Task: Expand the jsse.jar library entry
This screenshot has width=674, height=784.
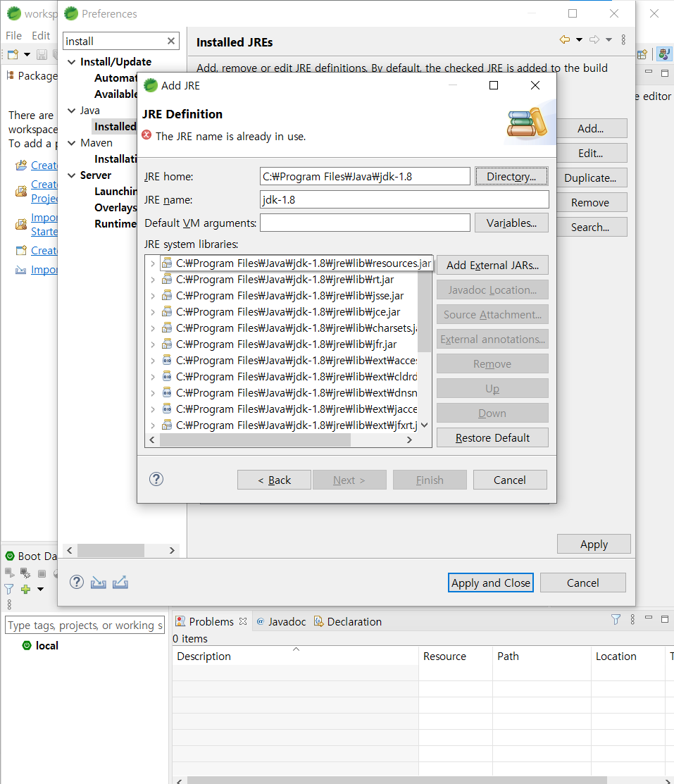Action: tap(153, 296)
